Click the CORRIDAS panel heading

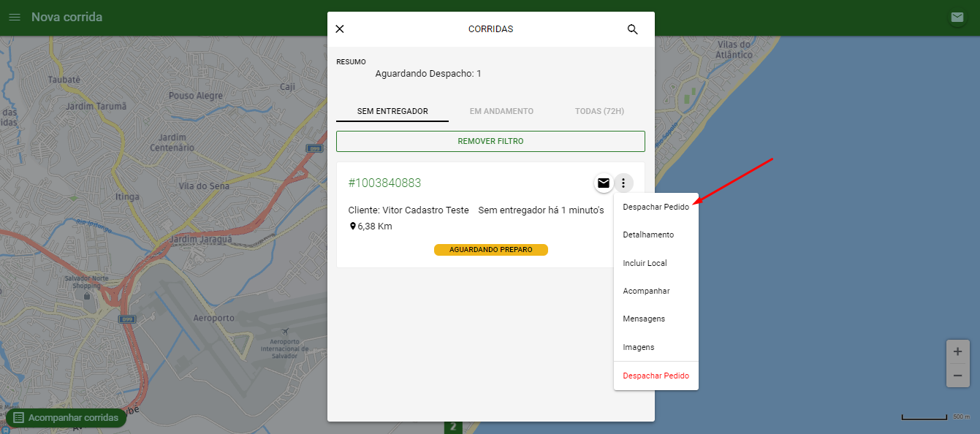click(x=490, y=29)
